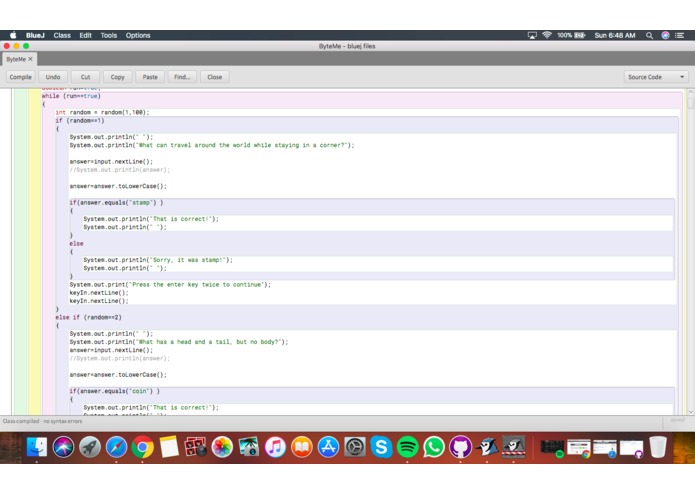695x494 pixels.
Task: Click the Close toolbar button
Action: (x=215, y=77)
